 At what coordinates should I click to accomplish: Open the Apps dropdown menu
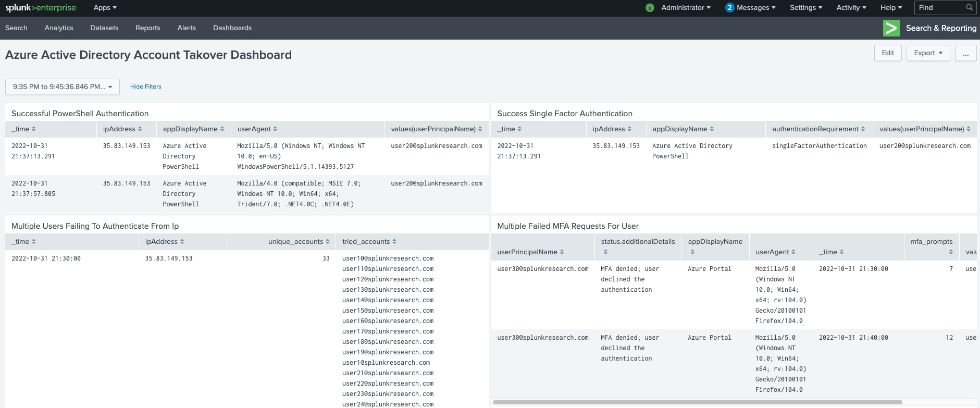(x=105, y=8)
